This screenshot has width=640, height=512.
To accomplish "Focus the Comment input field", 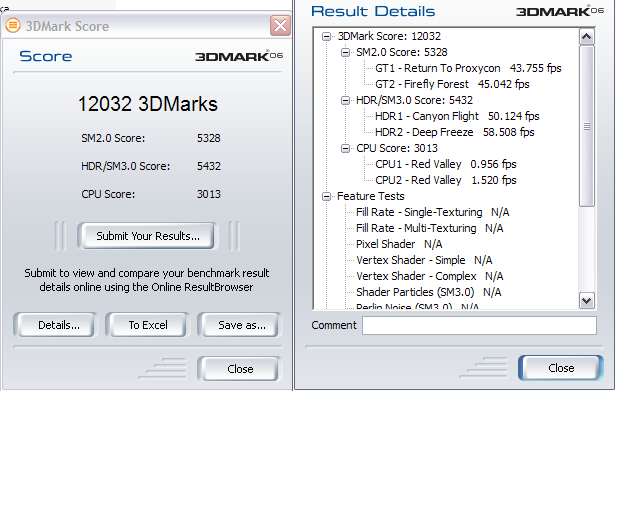I will coord(479,325).
